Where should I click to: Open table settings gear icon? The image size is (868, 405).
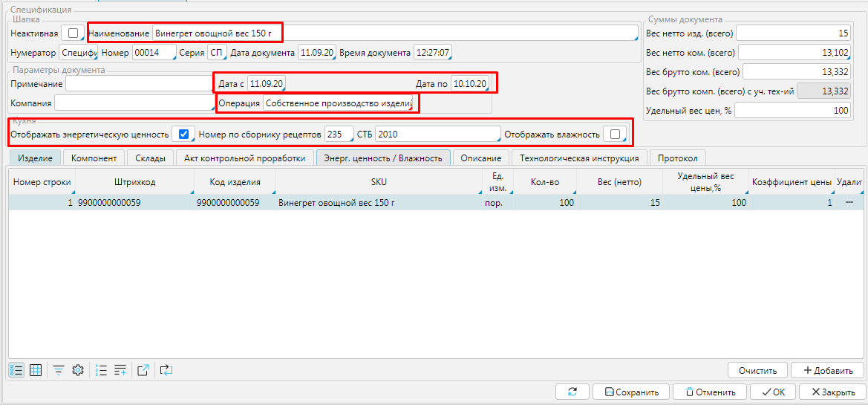coord(77,370)
